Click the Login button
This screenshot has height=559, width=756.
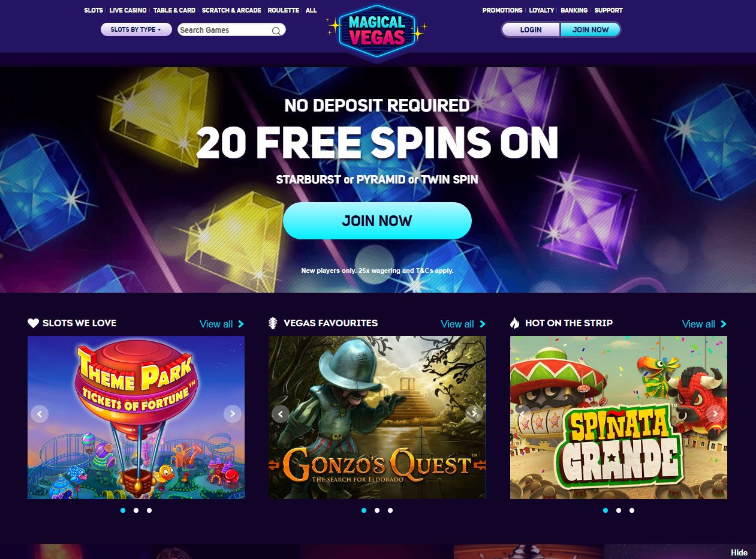pyautogui.click(x=531, y=29)
